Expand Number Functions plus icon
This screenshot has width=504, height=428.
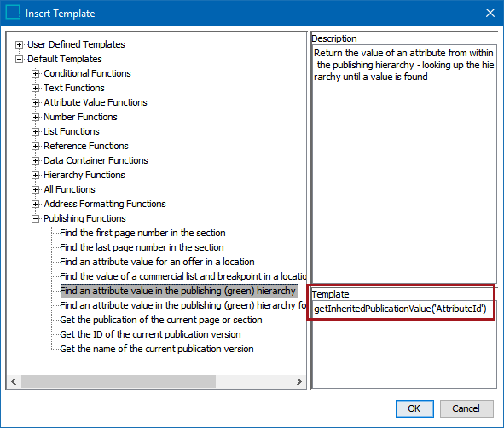click(35, 117)
